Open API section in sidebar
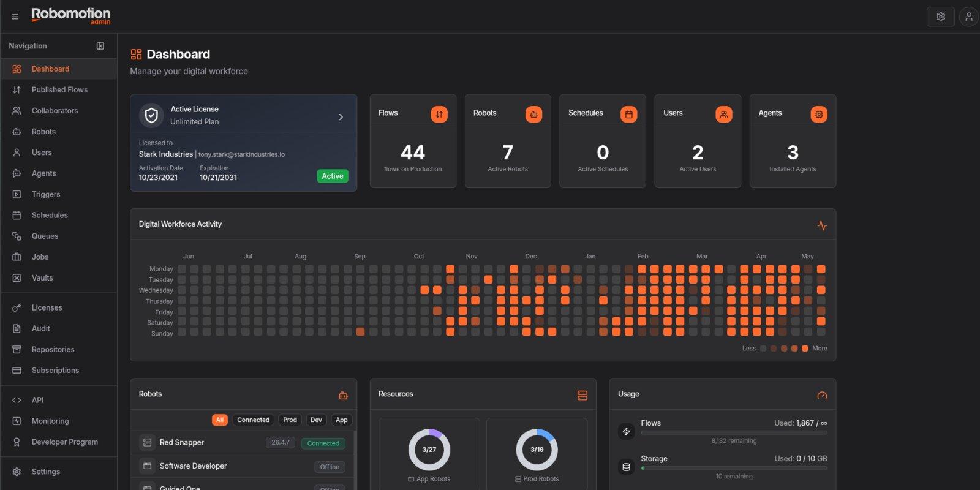The height and width of the screenshot is (490, 980). [x=59, y=400]
